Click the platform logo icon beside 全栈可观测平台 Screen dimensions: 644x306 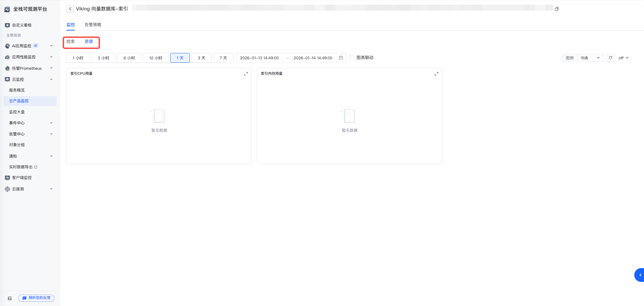coord(7,9)
